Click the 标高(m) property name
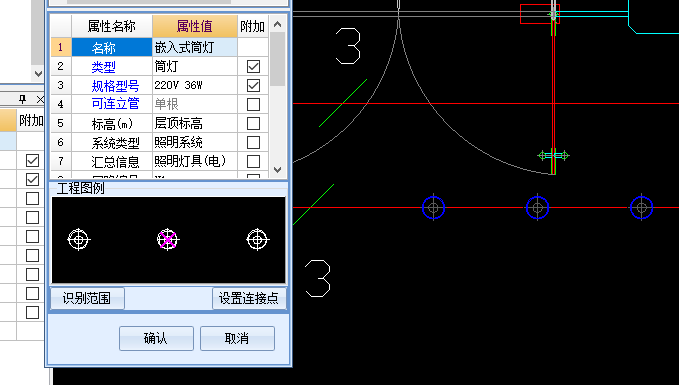The height and width of the screenshot is (385, 679). click(112, 124)
